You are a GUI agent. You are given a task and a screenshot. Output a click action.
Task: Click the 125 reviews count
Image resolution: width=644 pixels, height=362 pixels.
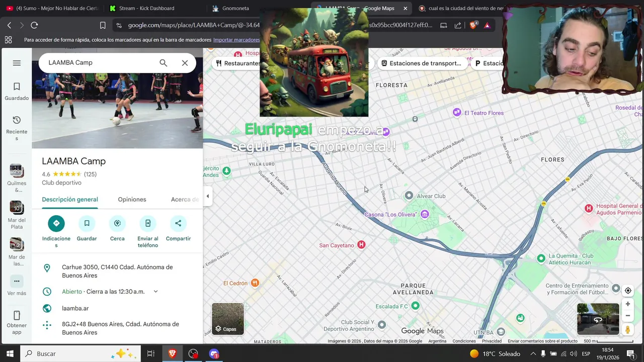coord(90,174)
